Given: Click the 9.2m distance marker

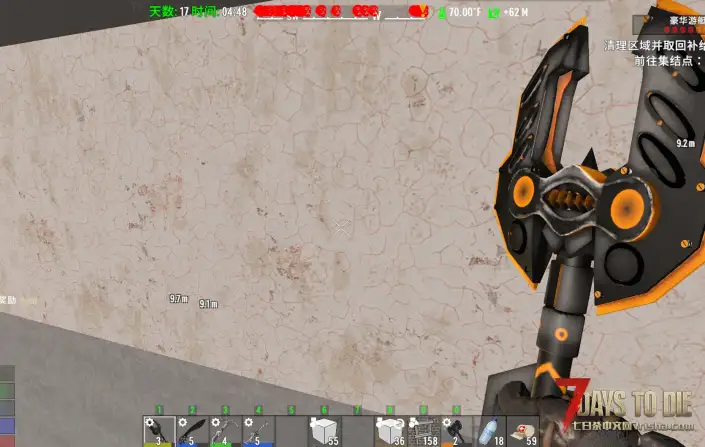Looking at the screenshot, I should (686, 143).
